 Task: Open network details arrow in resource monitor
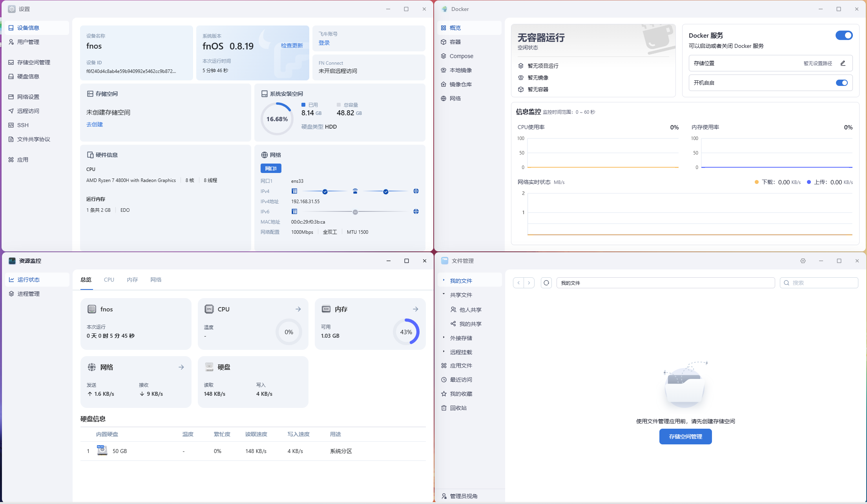pyautogui.click(x=181, y=367)
